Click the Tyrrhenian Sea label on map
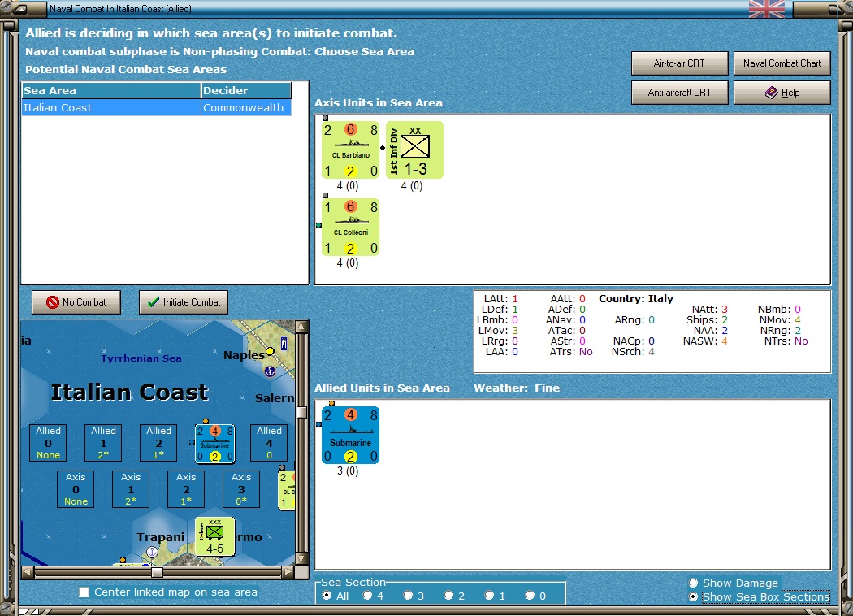The height and width of the screenshot is (616, 853). pos(141,358)
